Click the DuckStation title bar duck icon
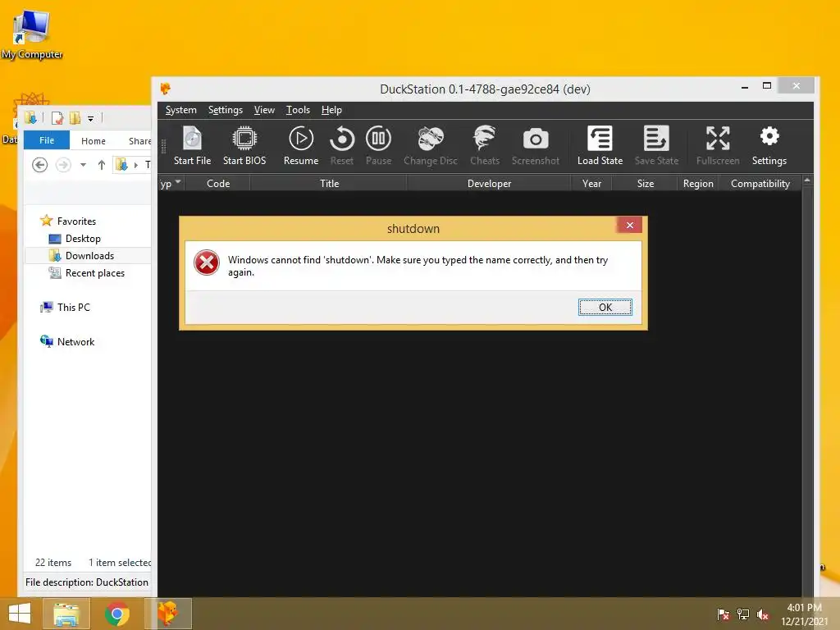This screenshot has height=630, width=840. click(166, 89)
